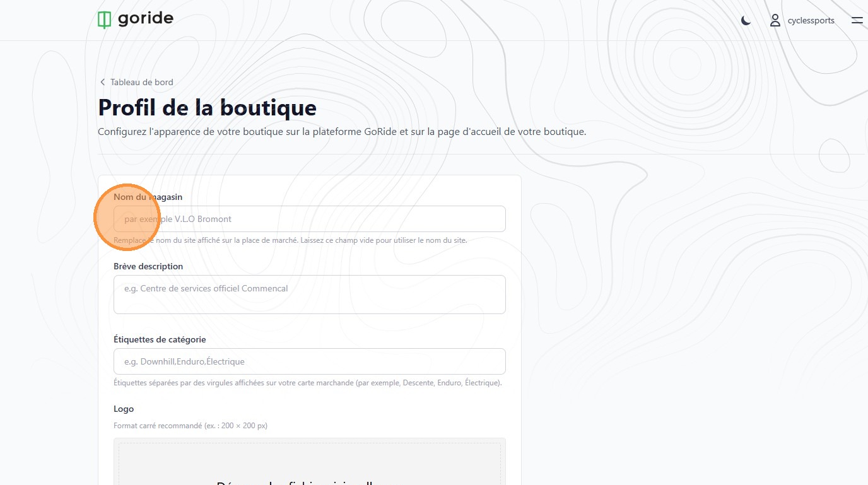Click the green goride logo icon
The height and width of the screenshot is (485, 868).
click(x=104, y=20)
